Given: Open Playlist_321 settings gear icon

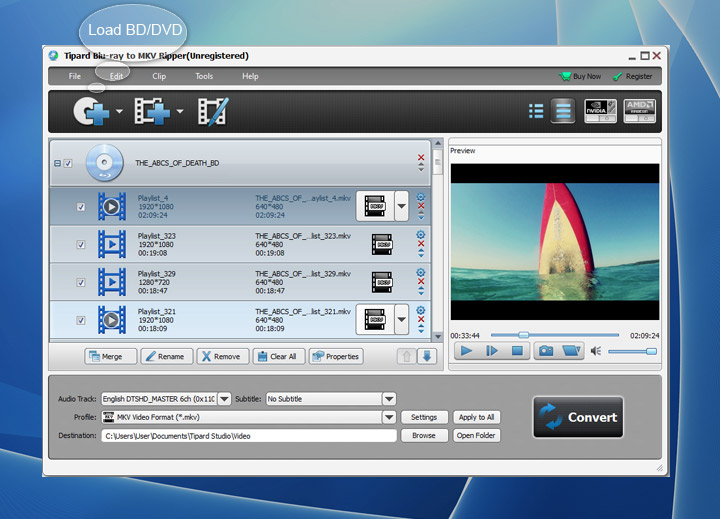Looking at the screenshot, I should (421, 310).
